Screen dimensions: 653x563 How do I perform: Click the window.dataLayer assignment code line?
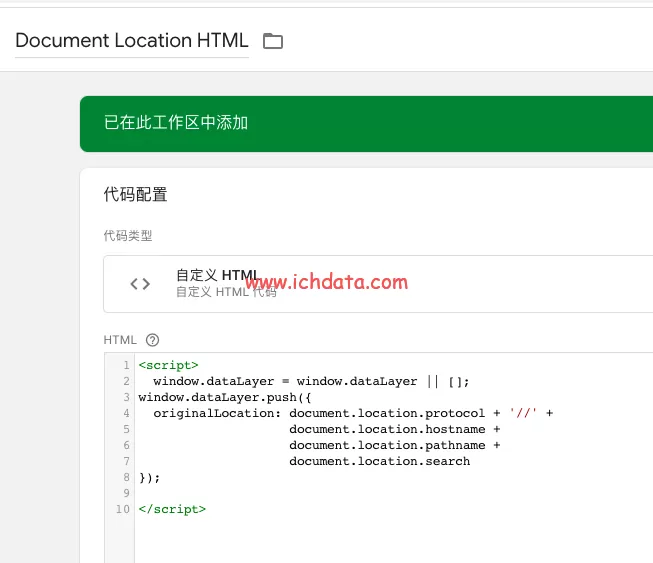pyautogui.click(x=311, y=381)
